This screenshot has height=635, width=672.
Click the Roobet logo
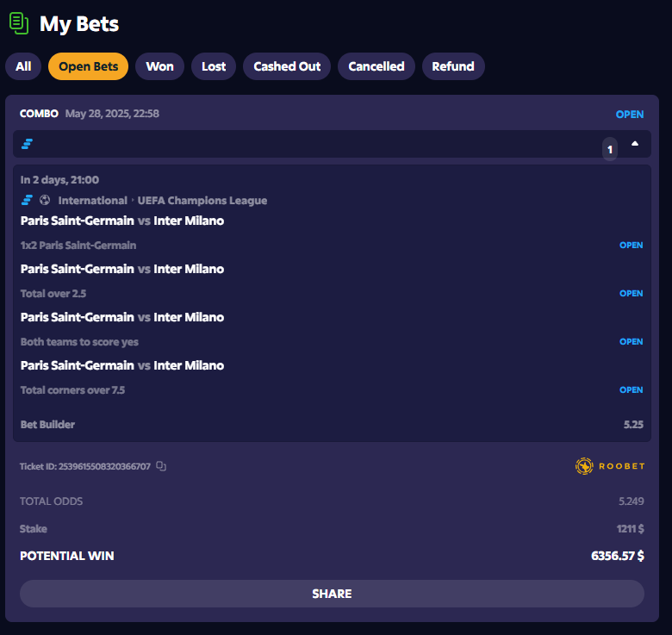point(610,466)
